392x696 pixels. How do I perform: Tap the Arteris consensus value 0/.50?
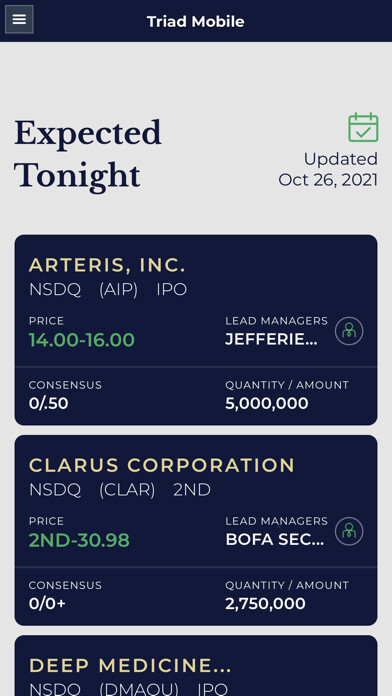click(x=48, y=403)
